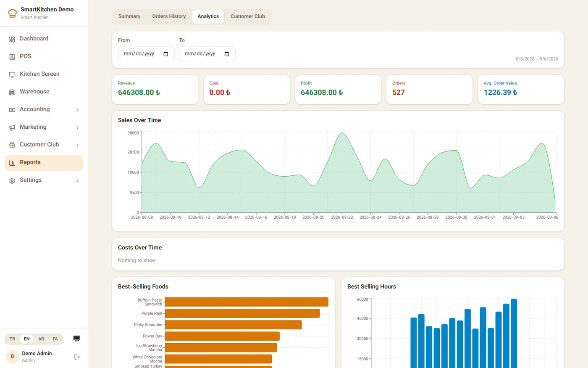Click the logout arrow icon

pos(77,357)
